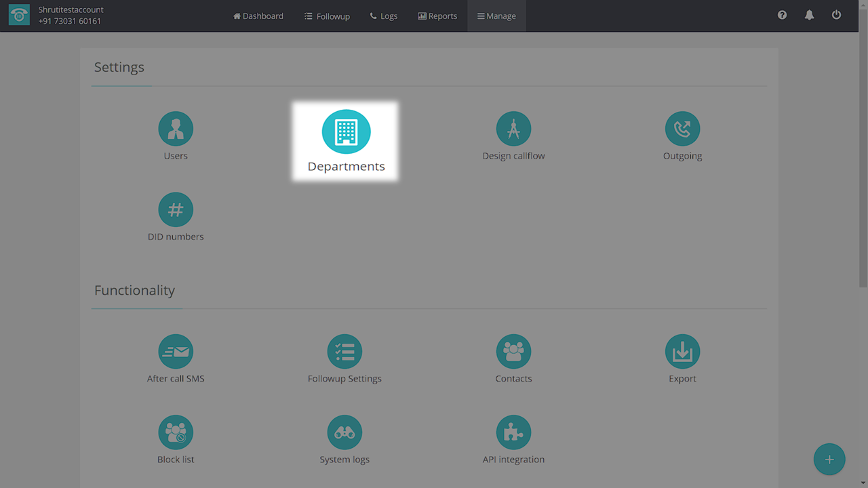
Task: Open the Block list icon
Action: [x=176, y=432]
